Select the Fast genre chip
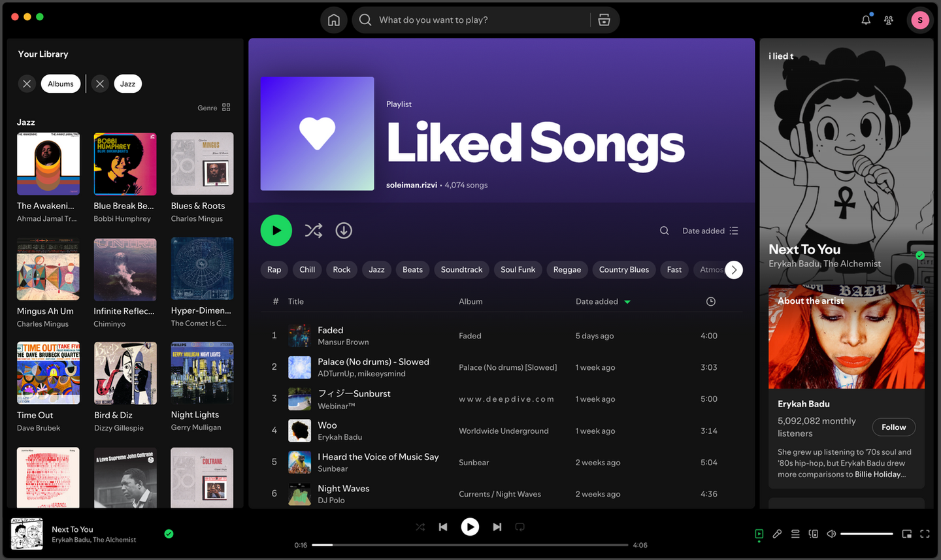The image size is (941, 560). [x=674, y=269]
